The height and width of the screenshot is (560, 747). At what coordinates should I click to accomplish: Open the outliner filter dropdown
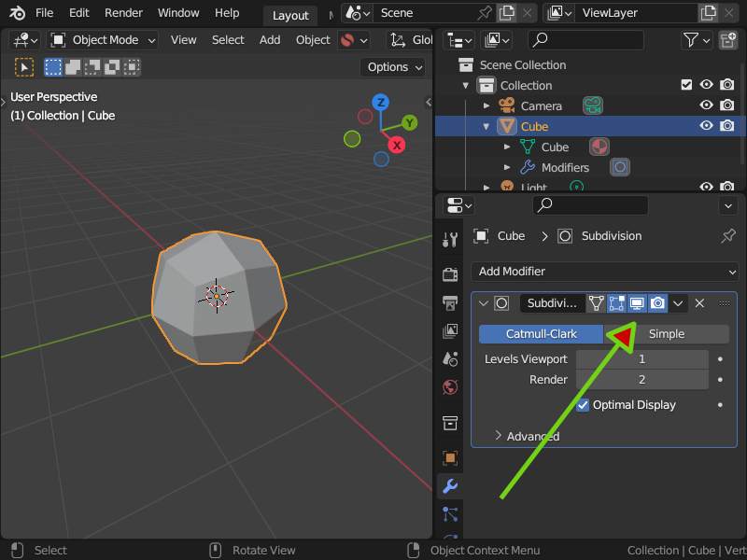point(696,40)
